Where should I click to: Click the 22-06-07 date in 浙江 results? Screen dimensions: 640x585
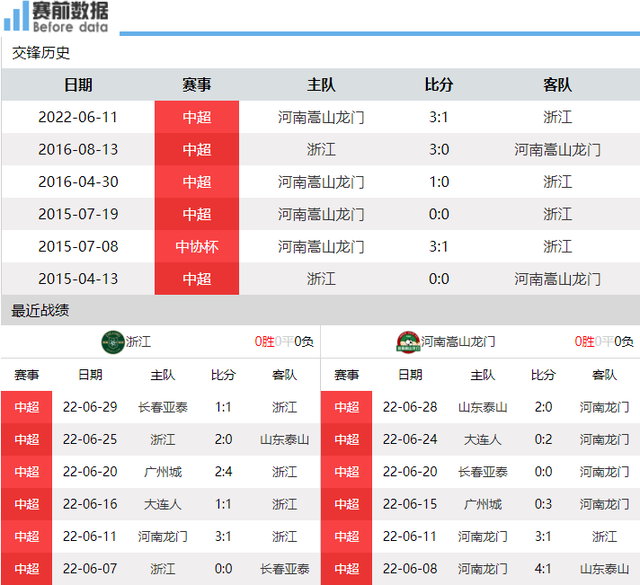pyautogui.click(x=90, y=569)
